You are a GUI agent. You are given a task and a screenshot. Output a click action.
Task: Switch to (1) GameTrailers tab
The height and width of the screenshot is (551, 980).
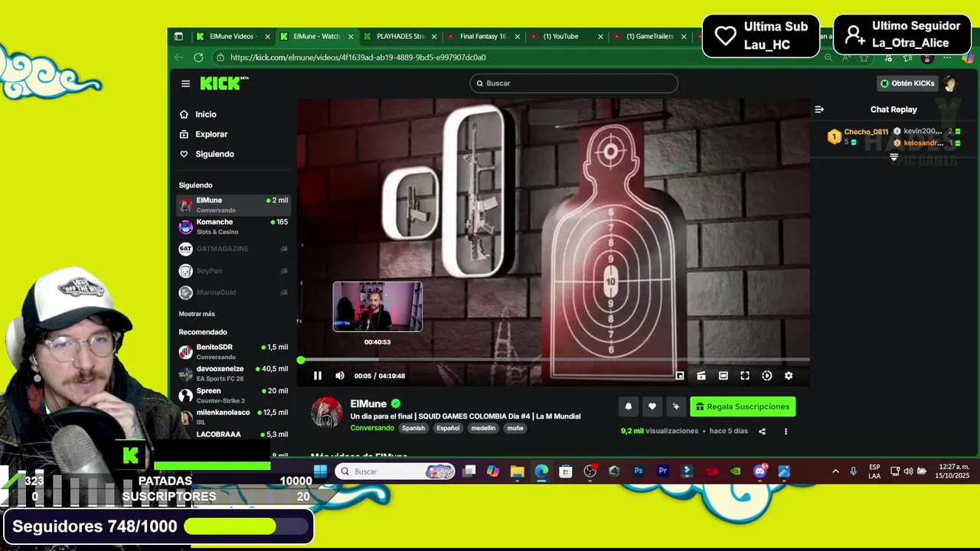coord(649,36)
